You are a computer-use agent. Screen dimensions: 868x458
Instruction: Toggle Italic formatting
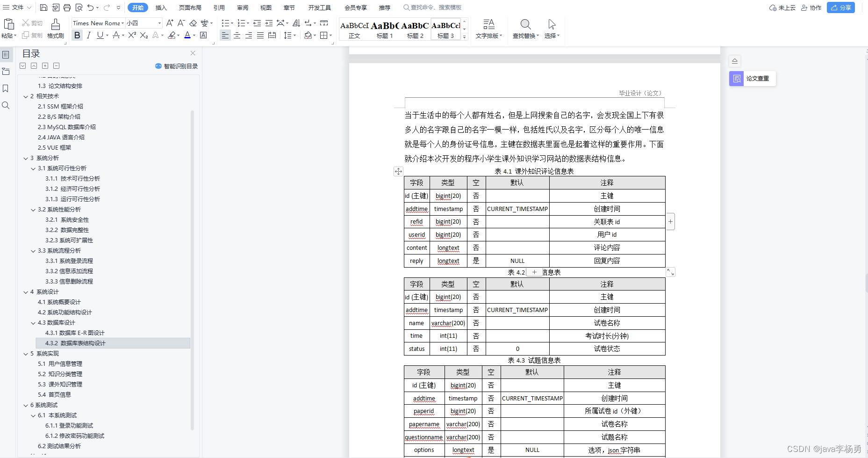point(89,35)
